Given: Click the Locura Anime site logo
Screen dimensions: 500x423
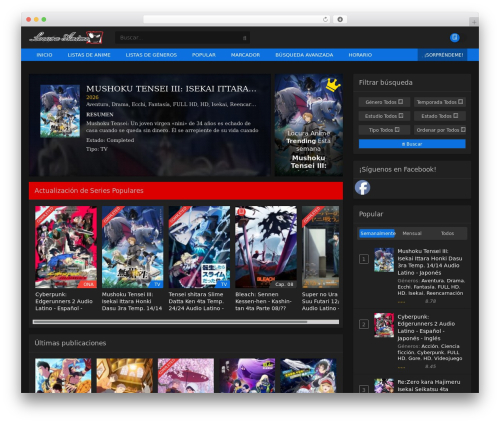Looking at the screenshot, I should click(x=66, y=37).
